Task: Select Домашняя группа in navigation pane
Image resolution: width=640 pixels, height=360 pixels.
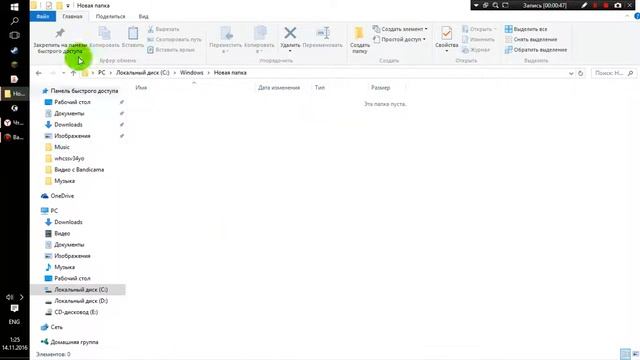Action: click(74, 342)
